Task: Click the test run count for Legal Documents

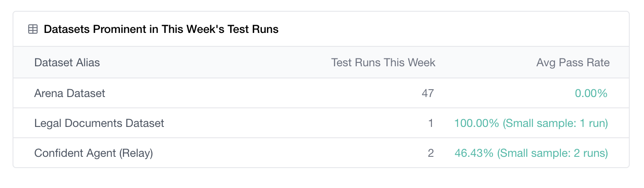Action: [x=431, y=123]
